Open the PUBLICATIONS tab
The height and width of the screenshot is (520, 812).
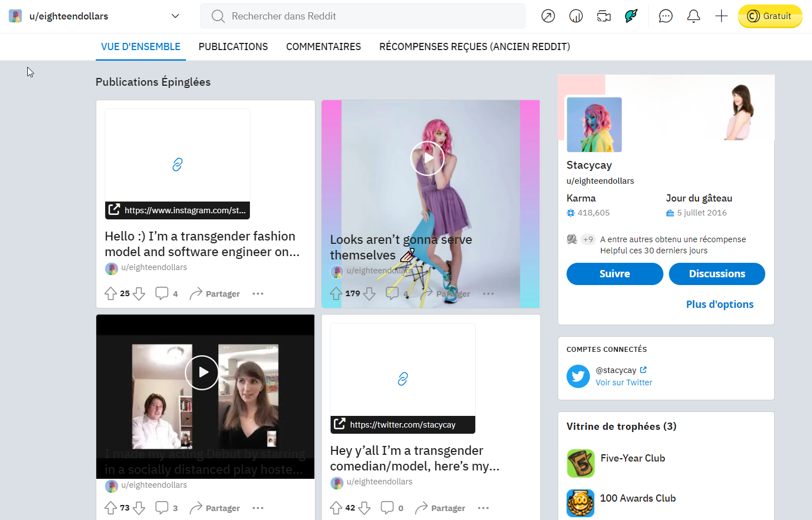tap(233, 47)
